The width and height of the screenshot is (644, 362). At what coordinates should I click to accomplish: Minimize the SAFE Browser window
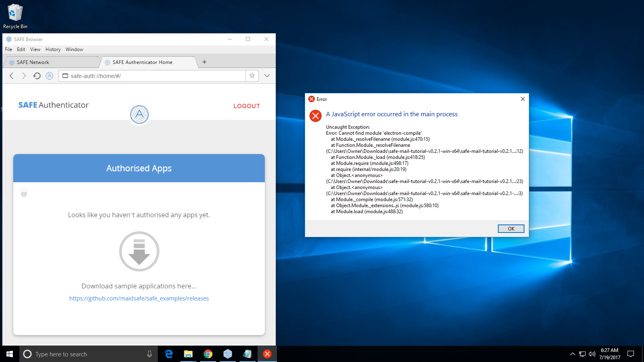click(x=230, y=39)
